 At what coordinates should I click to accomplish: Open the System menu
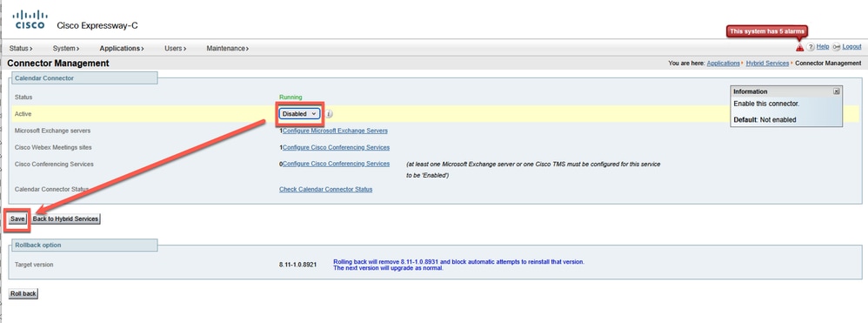pos(66,48)
